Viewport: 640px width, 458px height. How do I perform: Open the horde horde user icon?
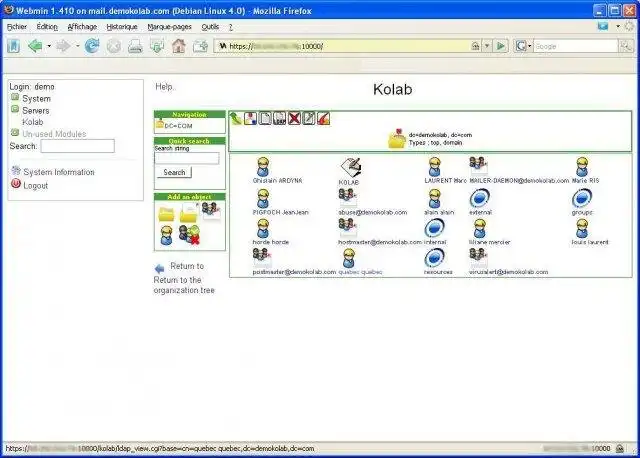(x=263, y=229)
